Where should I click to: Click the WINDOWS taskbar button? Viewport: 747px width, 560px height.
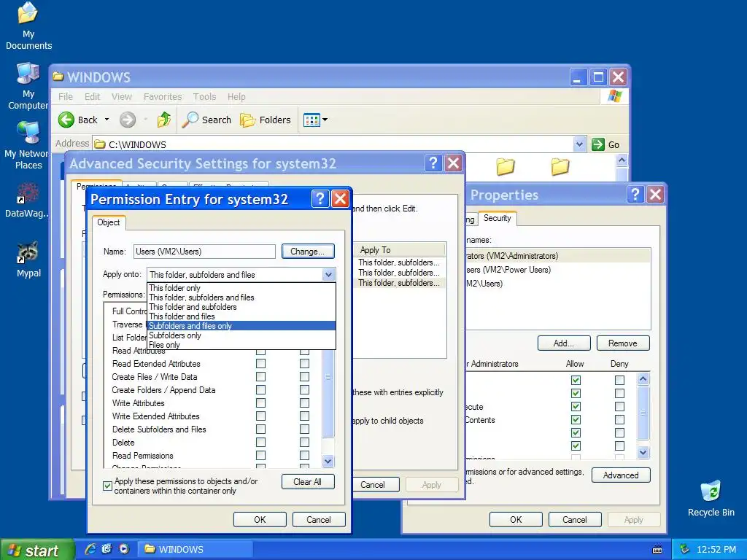click(x=195, y=550)
